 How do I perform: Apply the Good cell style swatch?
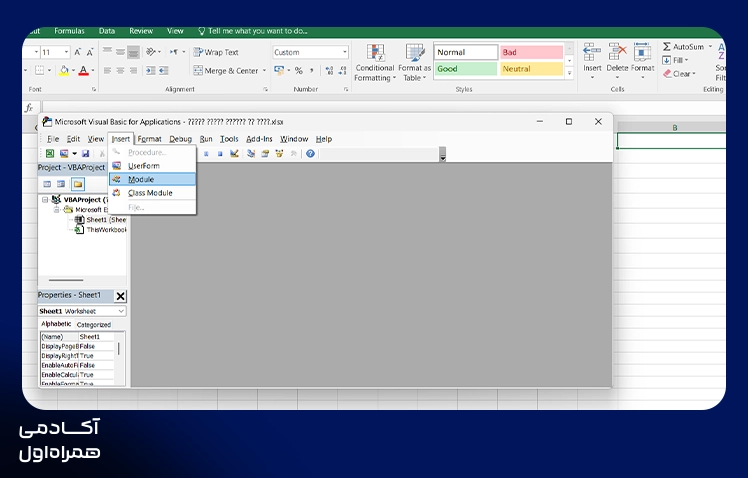[466, 69]
